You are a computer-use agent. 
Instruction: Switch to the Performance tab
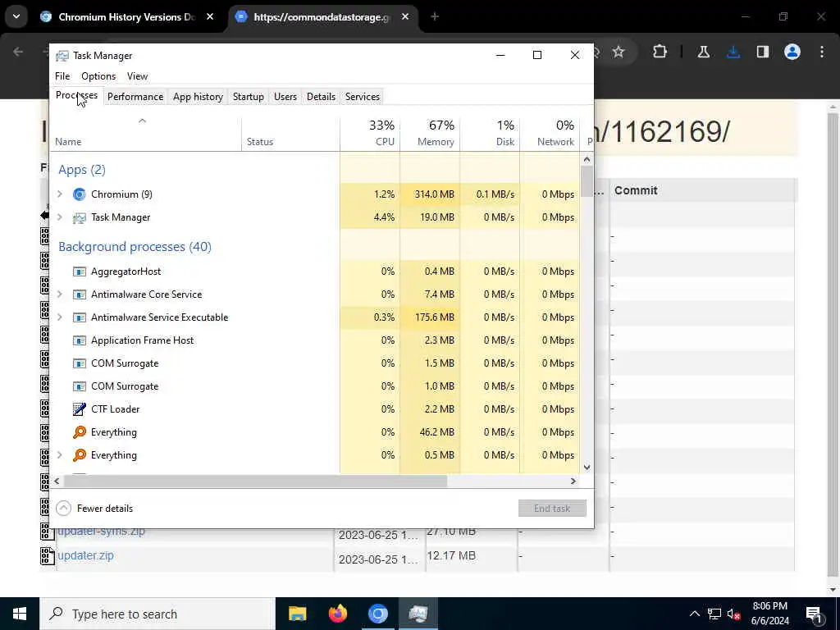[x=135, y=97]
